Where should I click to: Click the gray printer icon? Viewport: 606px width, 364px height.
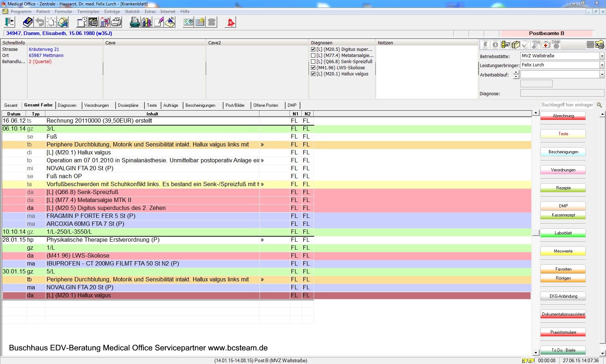116,22
